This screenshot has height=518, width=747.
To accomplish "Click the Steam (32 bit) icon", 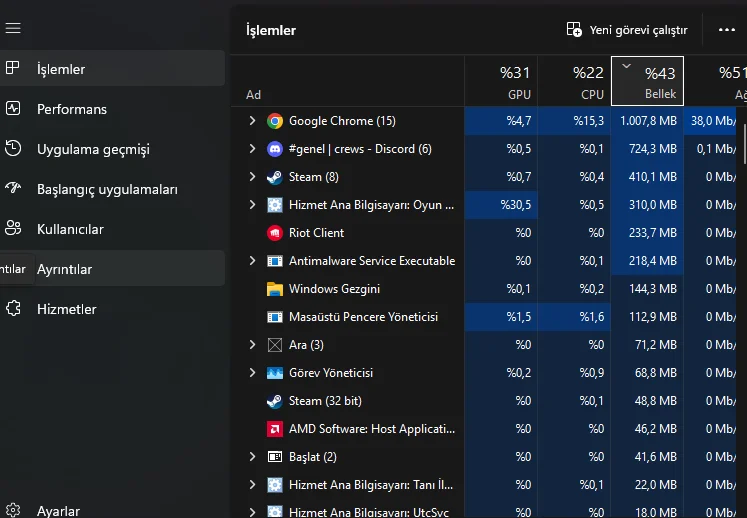I will (x=275, y=401).
